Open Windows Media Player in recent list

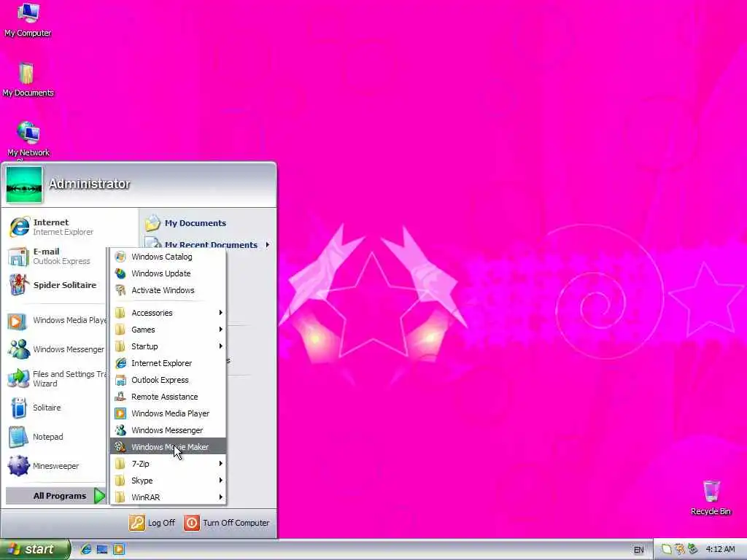click(x=56, y=321)
